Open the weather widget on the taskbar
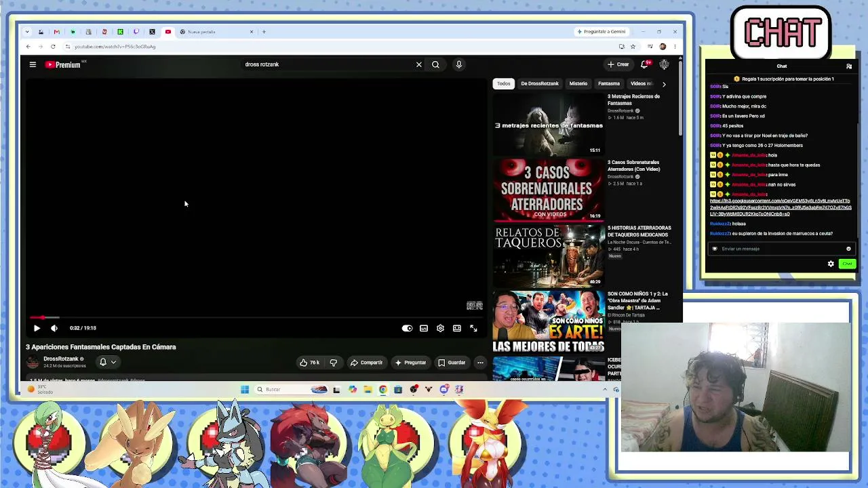Viewport: 868px width, 488px height. tap(41, 390)
